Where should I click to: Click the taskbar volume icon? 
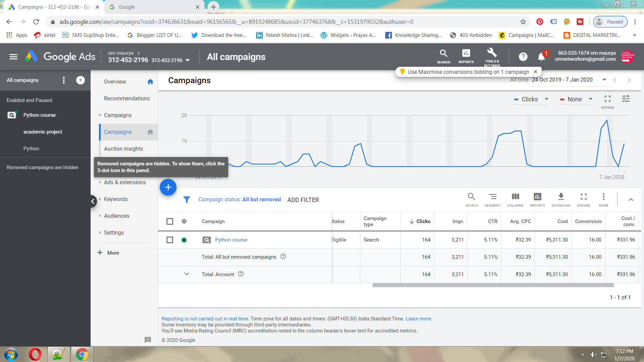(593, 355)
